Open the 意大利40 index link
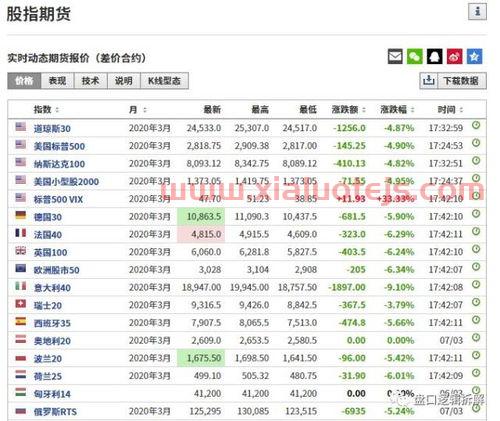 click(x=52, y=288)
